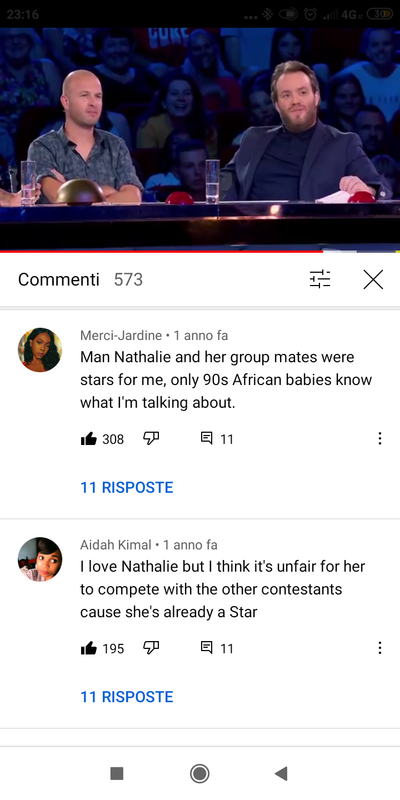Tap Android home circle button
This screenshot has width=400, height=800.
[199, 773]
